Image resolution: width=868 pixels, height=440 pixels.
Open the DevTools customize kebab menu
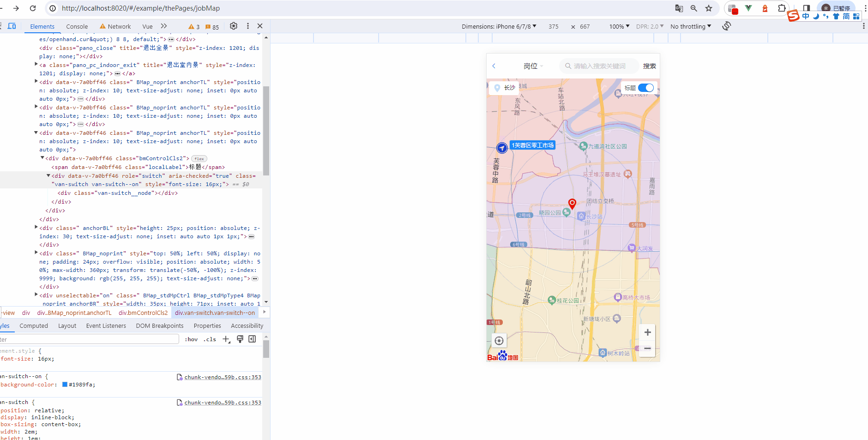point(248,26)
